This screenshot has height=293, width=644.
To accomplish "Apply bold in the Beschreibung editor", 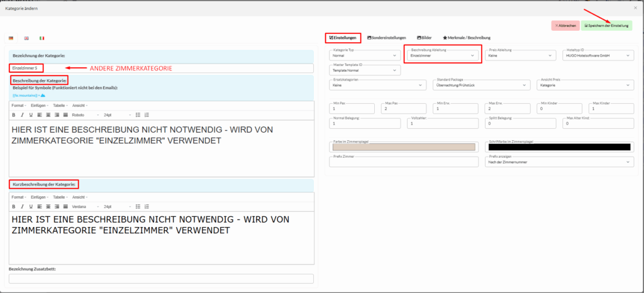I will 13,115.
